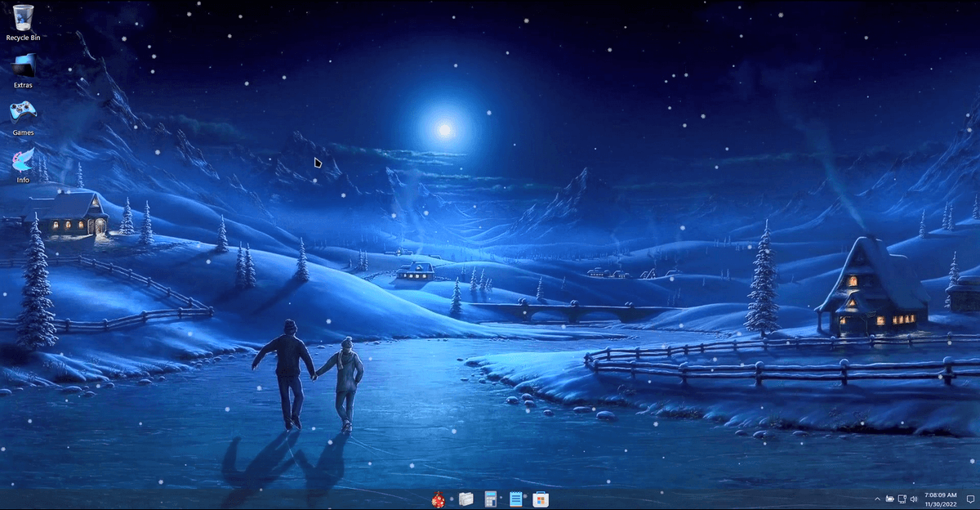Click the date 11/30/2022 in the taskbar
Screen dimensions: 980x510
coord(941,503)
